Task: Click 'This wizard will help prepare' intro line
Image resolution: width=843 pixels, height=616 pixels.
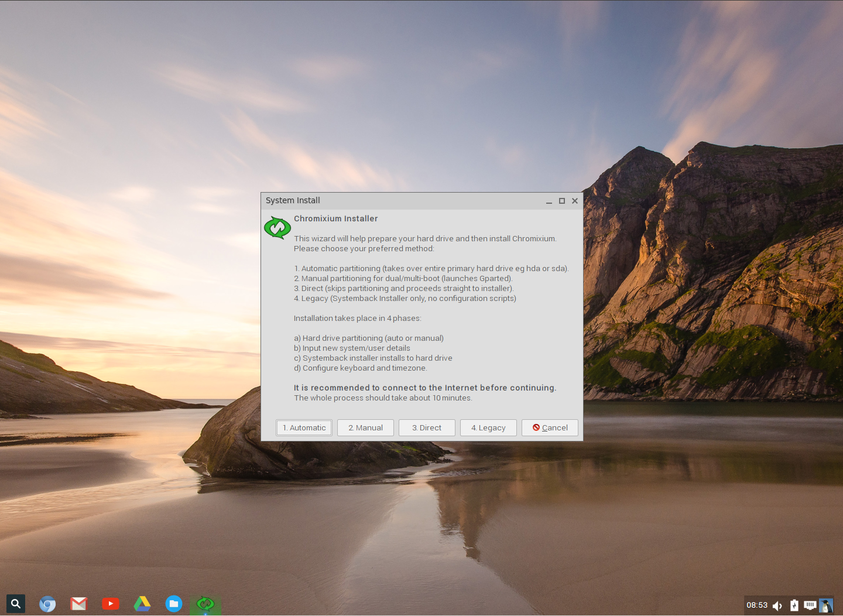Action: coord(425,239)
